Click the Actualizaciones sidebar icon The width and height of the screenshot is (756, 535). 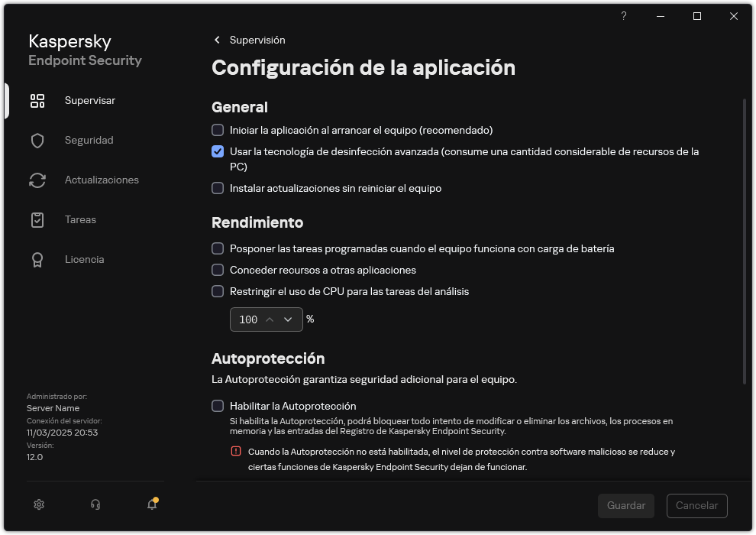(x=37, y=180)
